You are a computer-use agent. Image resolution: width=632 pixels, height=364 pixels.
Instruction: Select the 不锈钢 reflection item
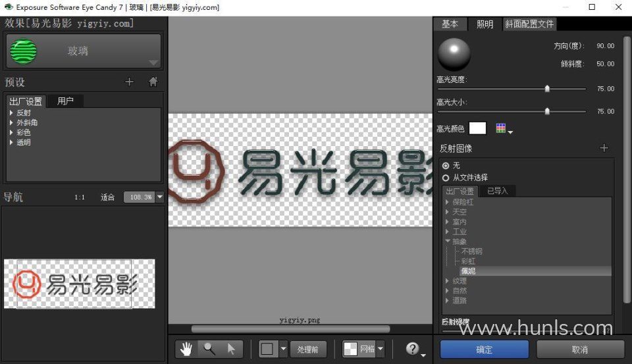click(x=471, y=251)
